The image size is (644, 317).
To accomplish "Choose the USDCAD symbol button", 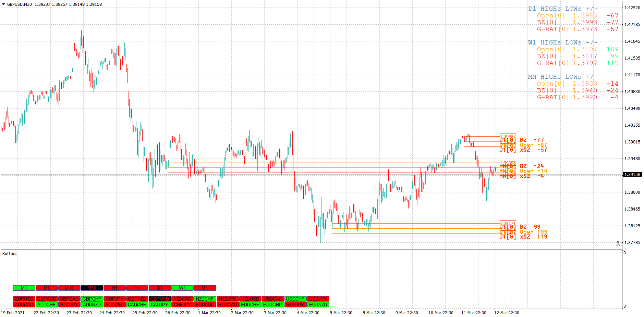I will pyautogui.click(x=273, y=299).
